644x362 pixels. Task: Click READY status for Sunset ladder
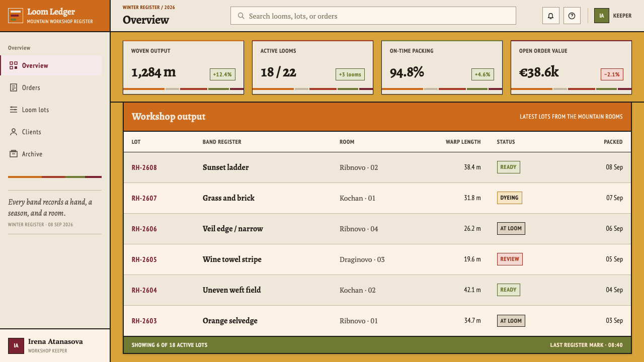pos(508,167)
